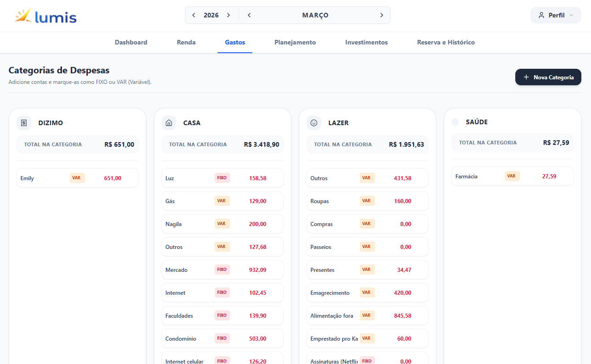Screen dimensions: 591x364
Task: Select the Emily expense name field
Action: (41, 178)
